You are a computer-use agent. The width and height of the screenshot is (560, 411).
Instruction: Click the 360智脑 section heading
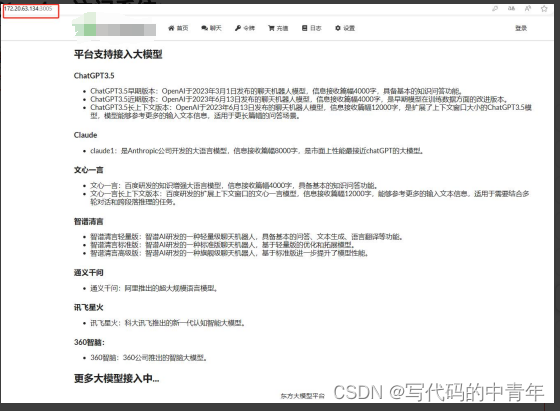89,342
